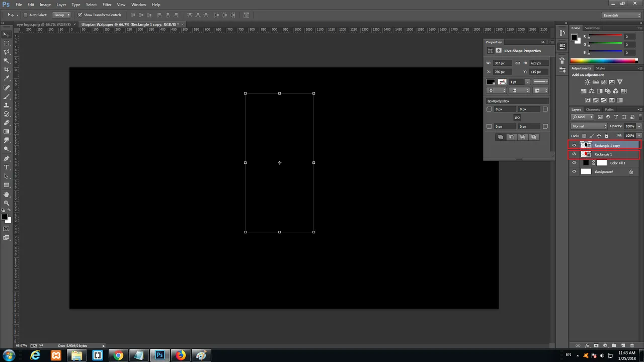644x362 pixels.
Task: Enable the Auto-Select checkbox
Action: pos(25,15)
